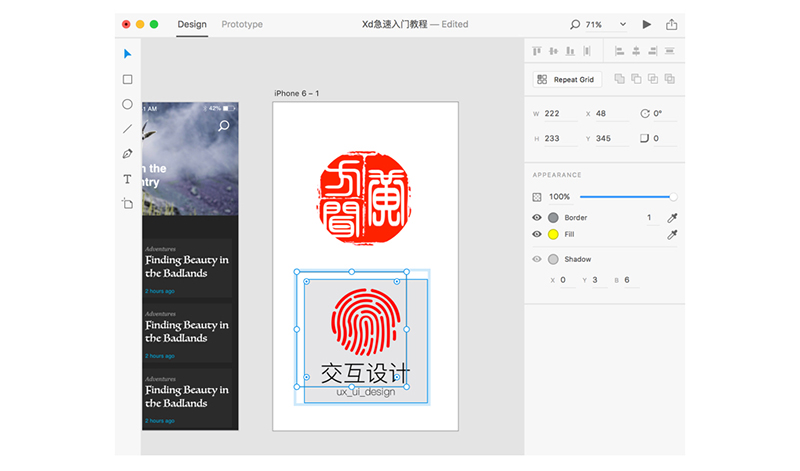Select the Rectangle tool
This screenshot has width=800, height=471.
coord(127,79)
